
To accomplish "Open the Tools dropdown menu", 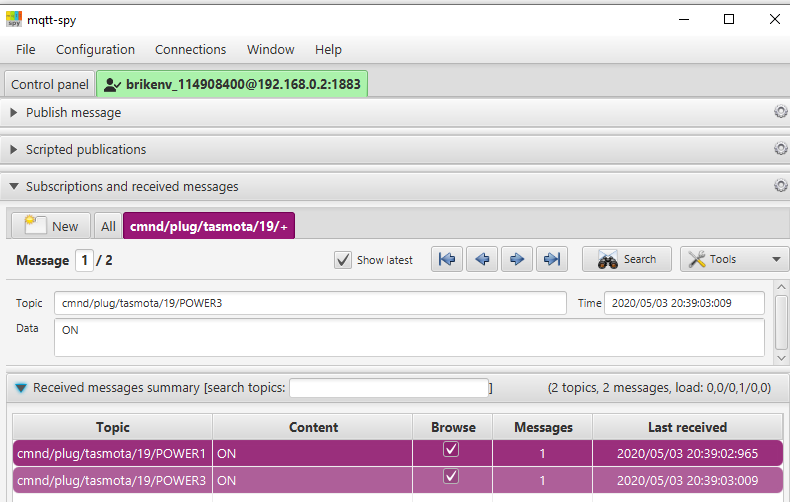I will (x=735, y=259).
